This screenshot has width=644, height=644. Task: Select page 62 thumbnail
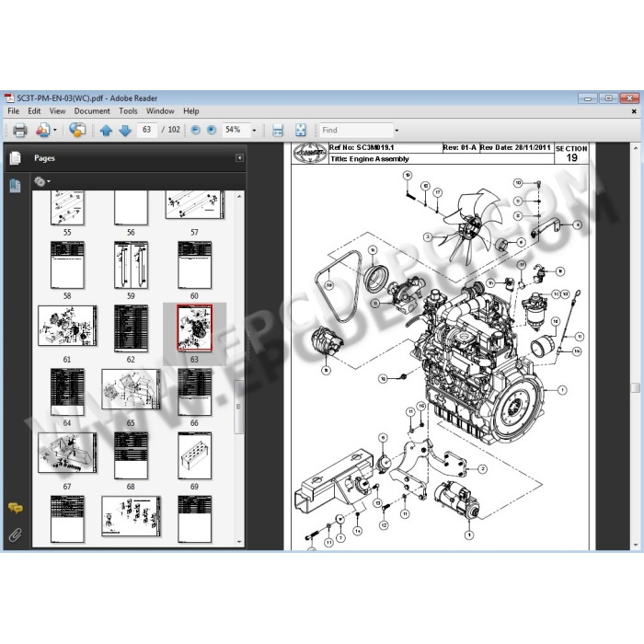[131, 328]
